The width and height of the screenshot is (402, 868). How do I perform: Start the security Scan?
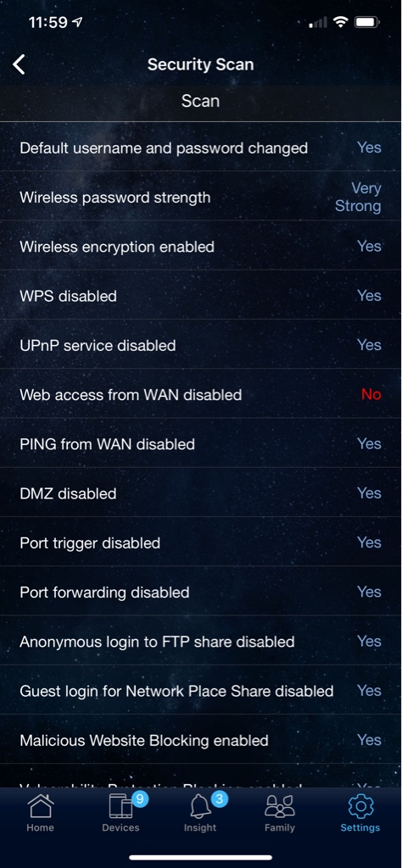click(x=200, y=102)
